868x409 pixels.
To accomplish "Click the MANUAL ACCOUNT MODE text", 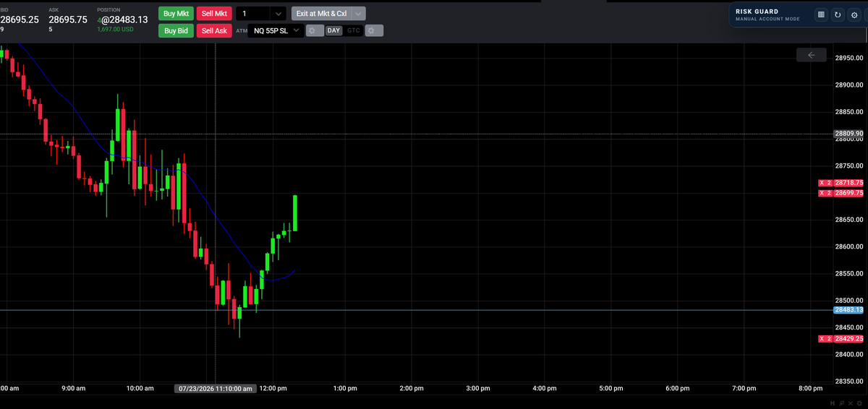I will tap(767, 20).
